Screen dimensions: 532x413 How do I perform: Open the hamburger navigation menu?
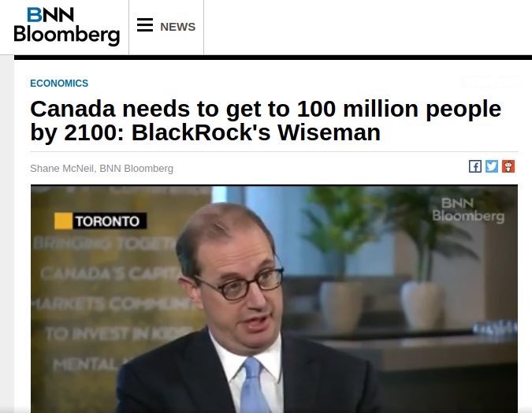pyautogui.click(x=145, y=25)
